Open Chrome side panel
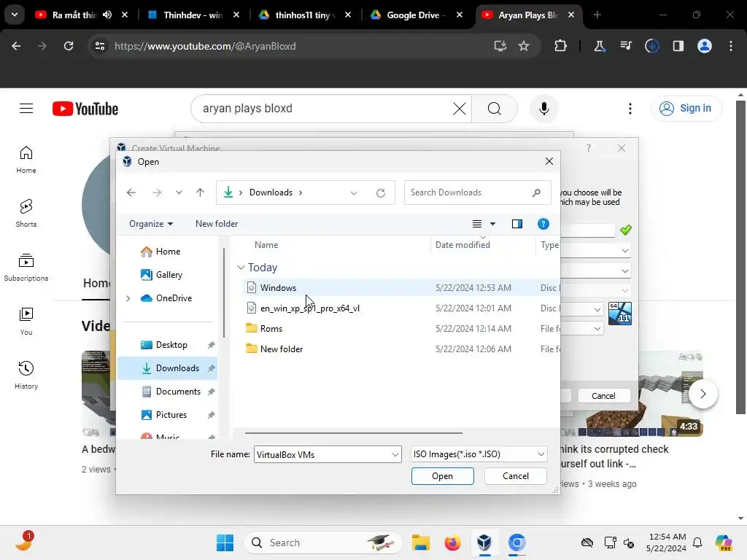 [x=678, y=46]
